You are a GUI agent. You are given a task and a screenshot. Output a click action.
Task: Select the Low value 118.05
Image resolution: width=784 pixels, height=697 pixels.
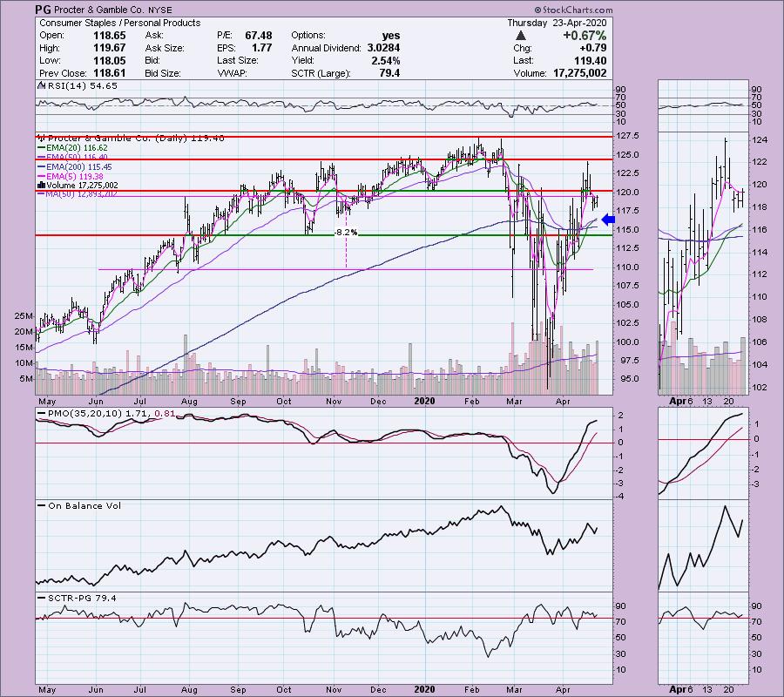click(110, 60)
